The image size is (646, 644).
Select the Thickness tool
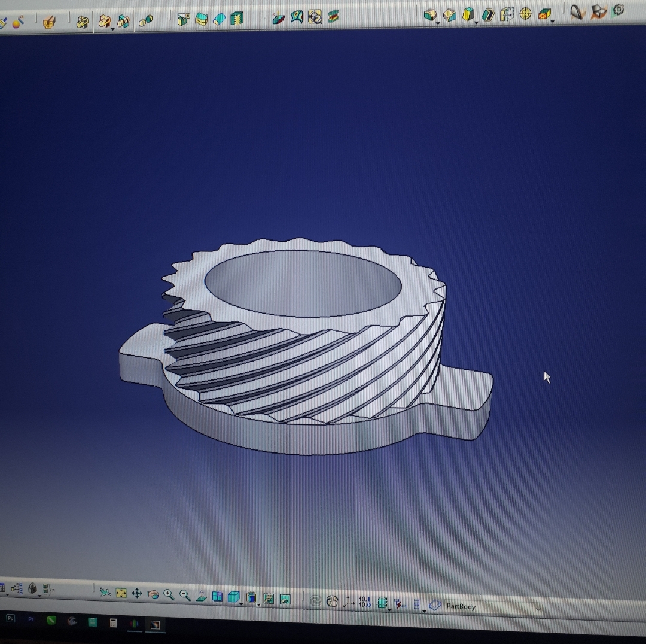[x=507, y=14]
